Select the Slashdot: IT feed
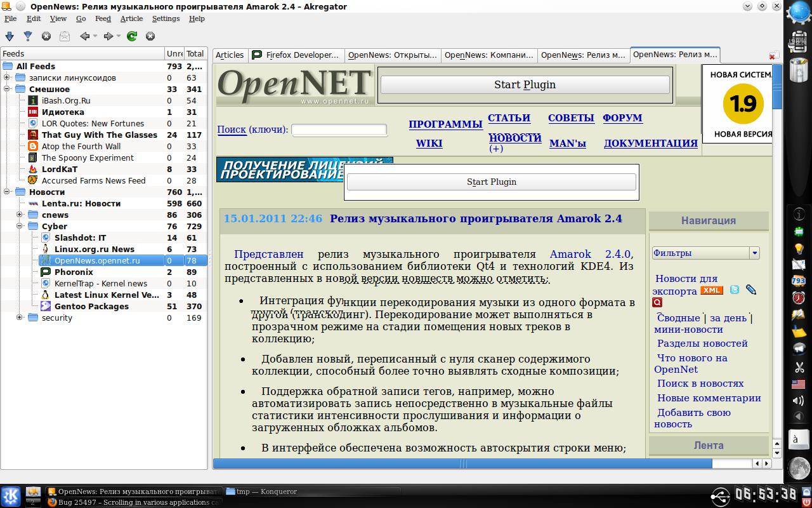 click(x=80, y=237)
